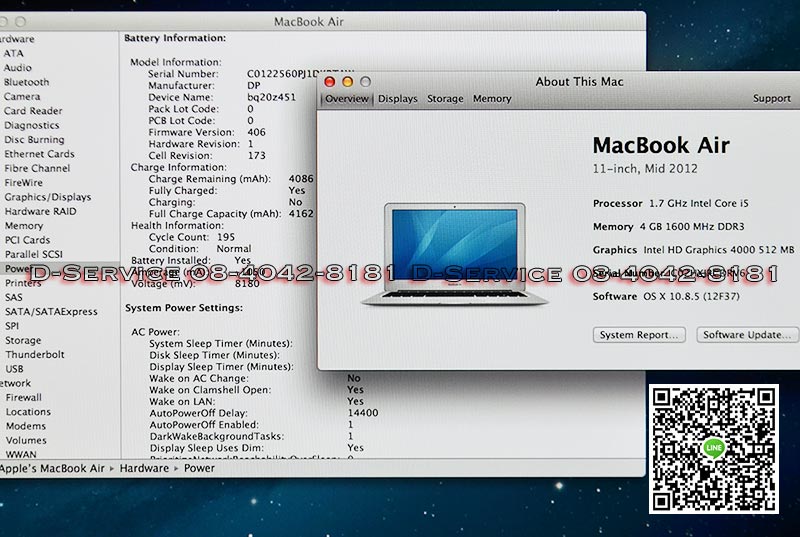Viewport: 800px width, 537px height.
Task: Select Thunderbolt in the sidebar
Action: tap(35, 354)
